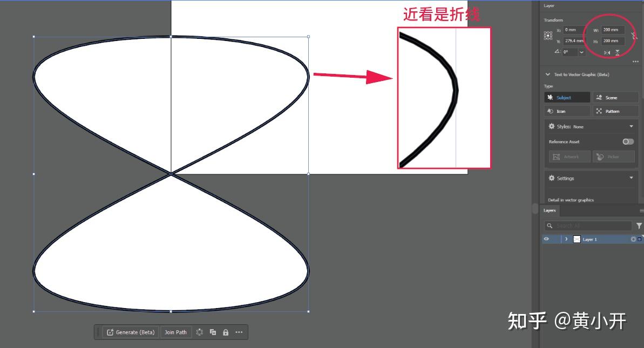Click the Styles gear icon
The image size is (644, 348).
pos(552,126)
